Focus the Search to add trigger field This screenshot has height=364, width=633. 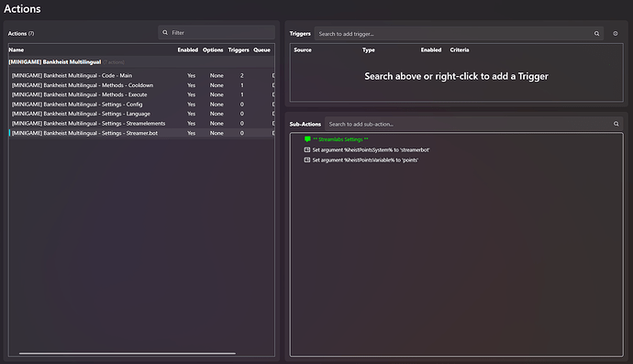click(459, 34)
